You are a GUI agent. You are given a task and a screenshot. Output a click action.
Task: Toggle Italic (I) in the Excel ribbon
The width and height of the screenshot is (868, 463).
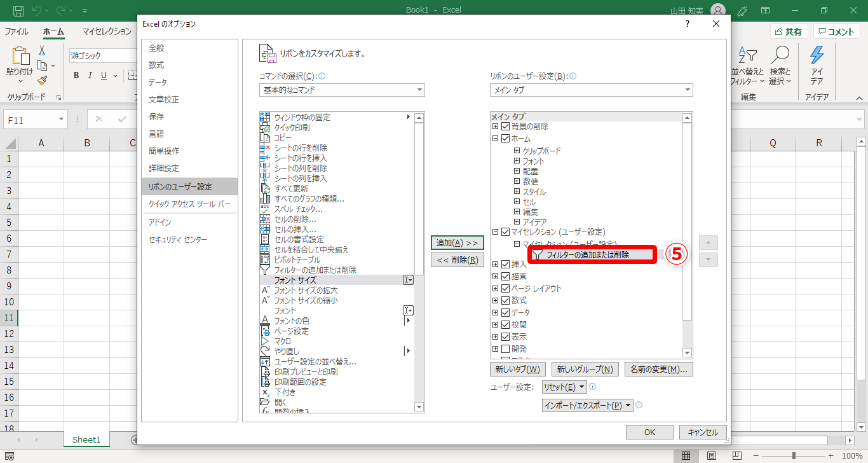90,76
